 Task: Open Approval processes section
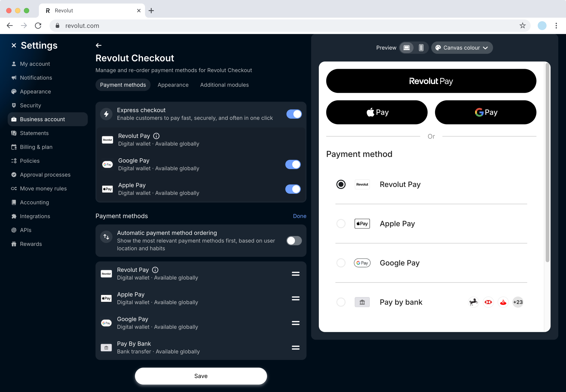[48, 175]
